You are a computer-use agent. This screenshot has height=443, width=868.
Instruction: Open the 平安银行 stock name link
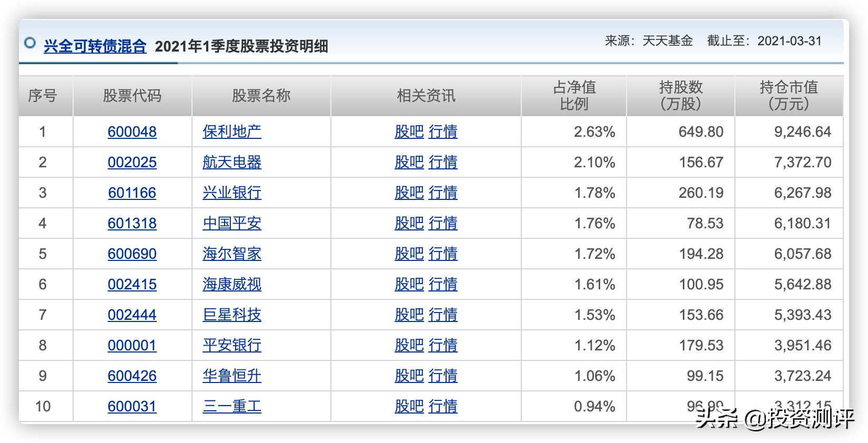point(232,345)
